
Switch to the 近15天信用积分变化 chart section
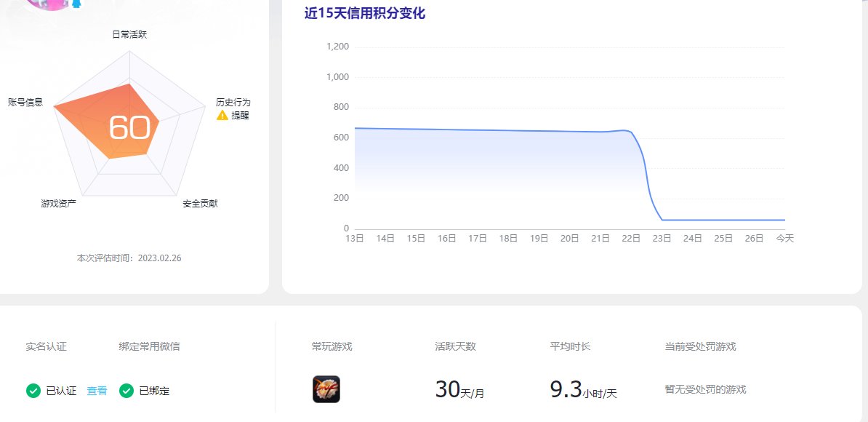point(363,13)
